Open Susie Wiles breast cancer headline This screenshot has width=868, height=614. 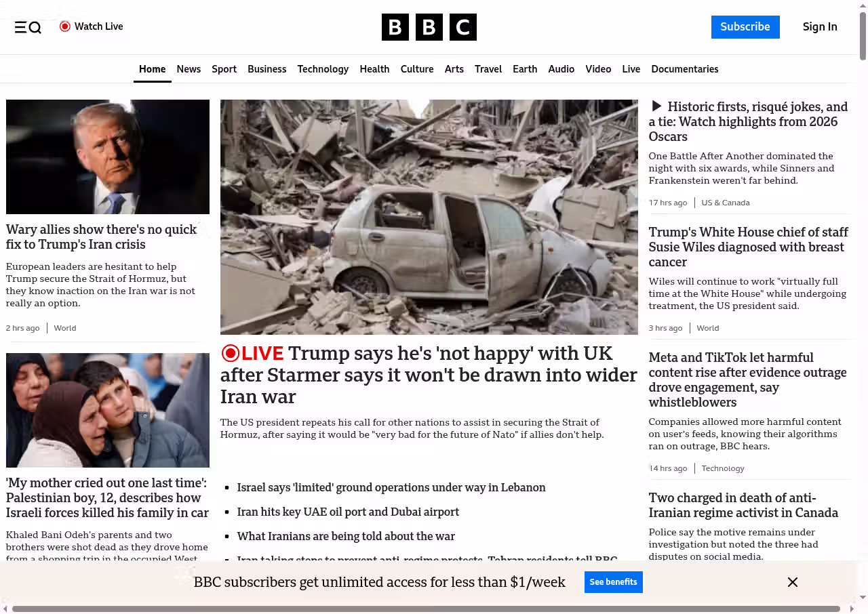click(x=748, y=247)
